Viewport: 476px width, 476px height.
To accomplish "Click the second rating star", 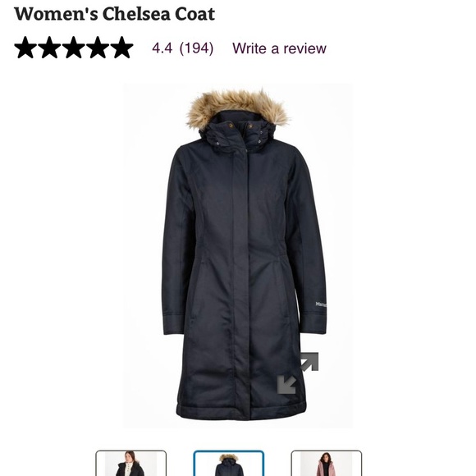I will 50,48.
